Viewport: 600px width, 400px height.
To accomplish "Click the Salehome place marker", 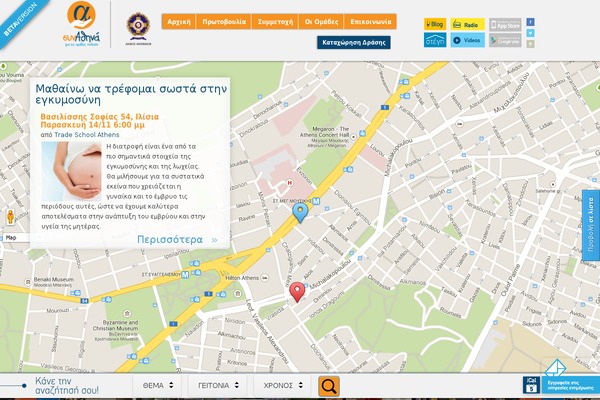I will click(x=553, y=185).
